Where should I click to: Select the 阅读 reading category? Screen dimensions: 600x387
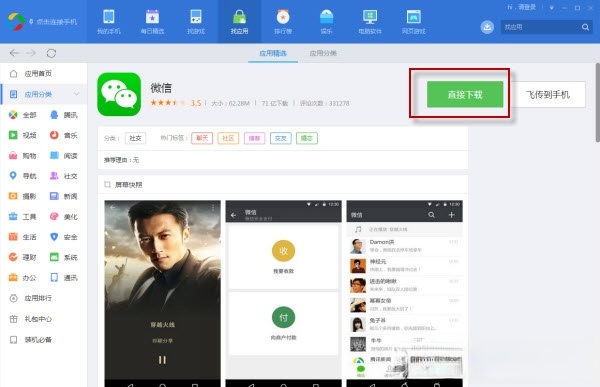[64, 155]
